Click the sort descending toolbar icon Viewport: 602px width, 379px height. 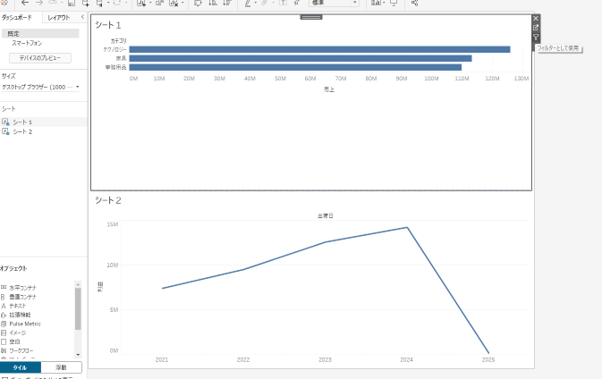pyautogui.click(x=227, y=3)
